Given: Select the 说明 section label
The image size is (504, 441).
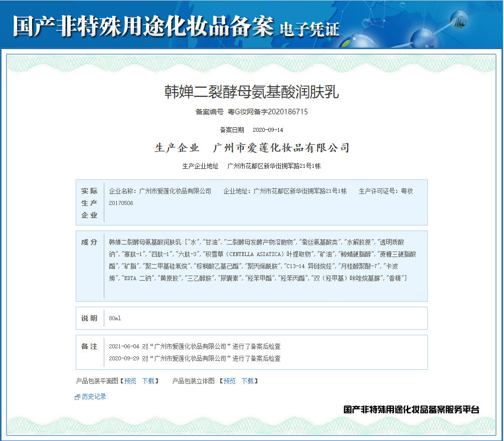Looking at the screenshot, I should click(x=89, y=318).
